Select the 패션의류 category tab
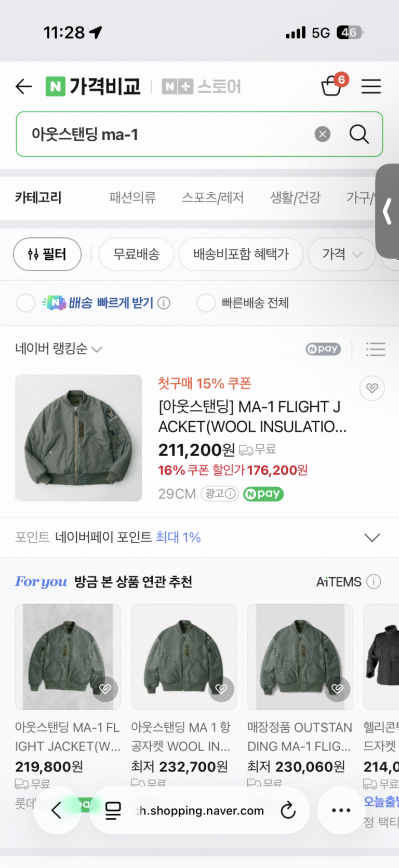The height and width of the screenshot is (868, 399). (132, 197)
